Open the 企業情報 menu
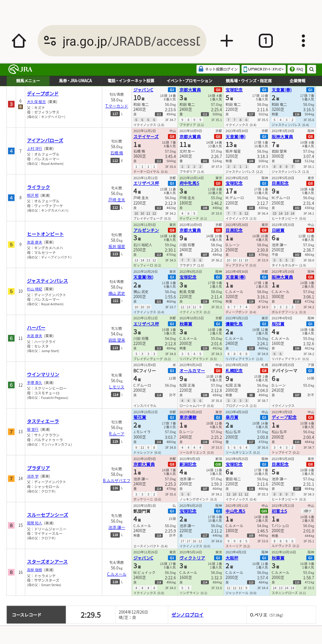The image size is (322, 644). 297,81
